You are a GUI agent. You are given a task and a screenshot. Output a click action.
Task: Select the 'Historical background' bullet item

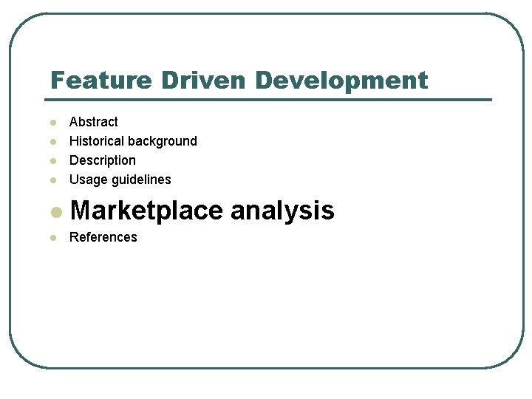tap(133, 141)
